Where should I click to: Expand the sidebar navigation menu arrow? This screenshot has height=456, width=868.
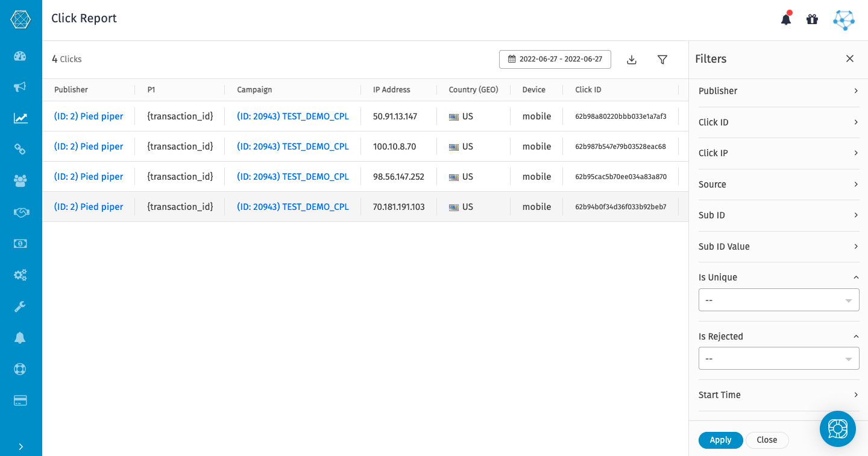point(20,446)
